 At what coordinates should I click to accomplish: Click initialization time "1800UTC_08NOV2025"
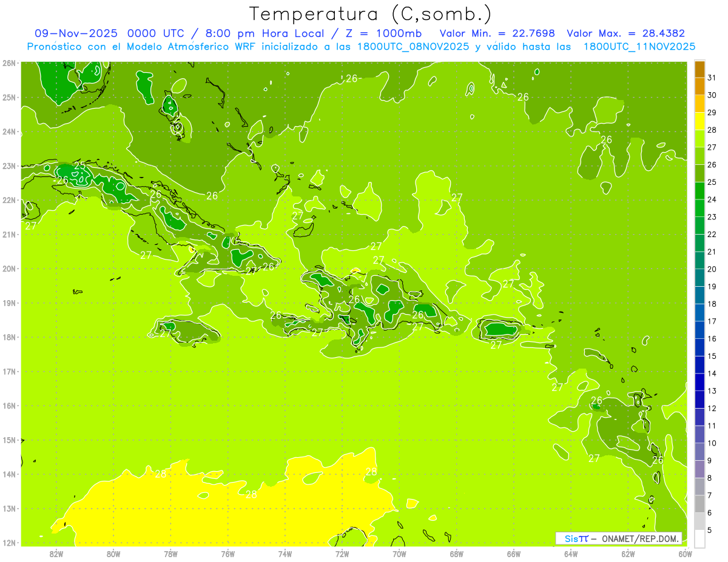tap(413, 46)
